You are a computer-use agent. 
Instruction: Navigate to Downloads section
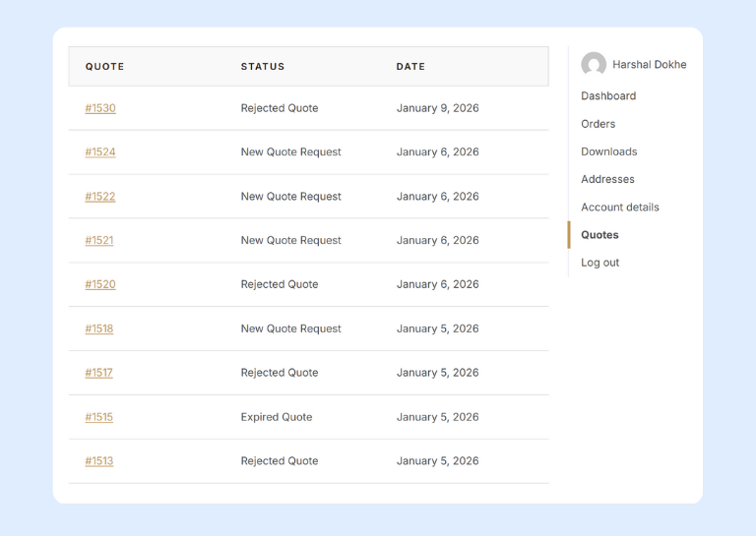point(608,151)
